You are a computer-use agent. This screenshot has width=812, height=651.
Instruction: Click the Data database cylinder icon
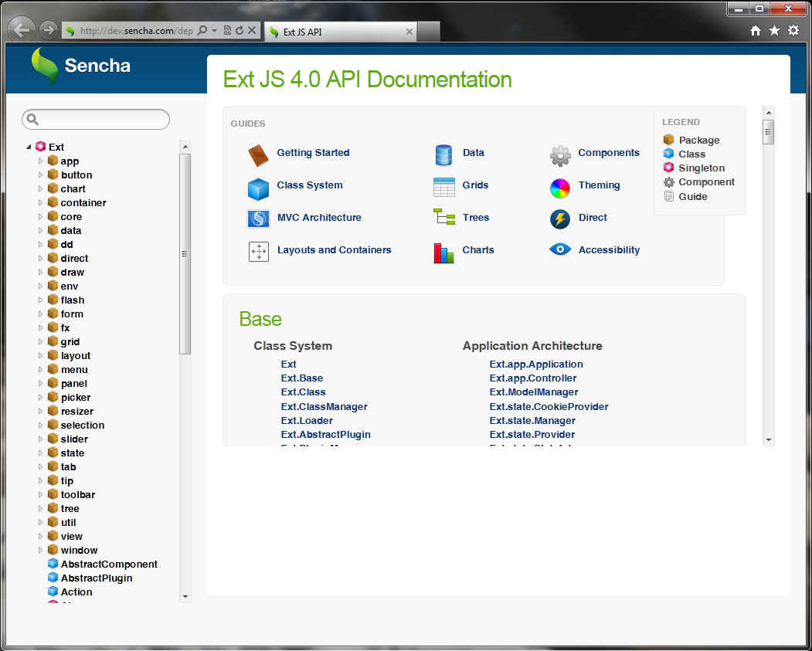(443, 155)
